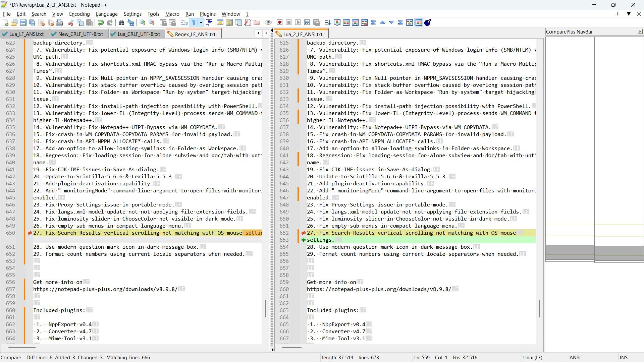Click the left pane's vertical scrollbar thumb
This screenshot has width=644, height=362.
265,309
